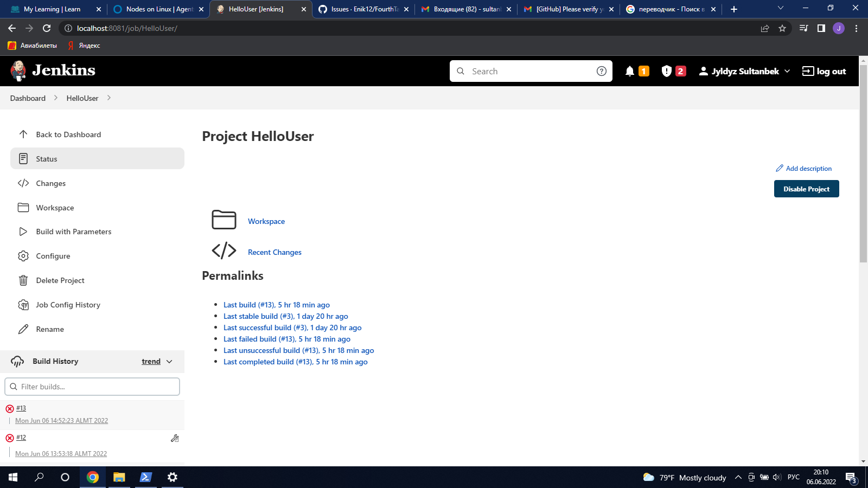The width and height of the screenshot is (868, 488).
Task: Click the Add description link
Action: (x=803, y=169)
